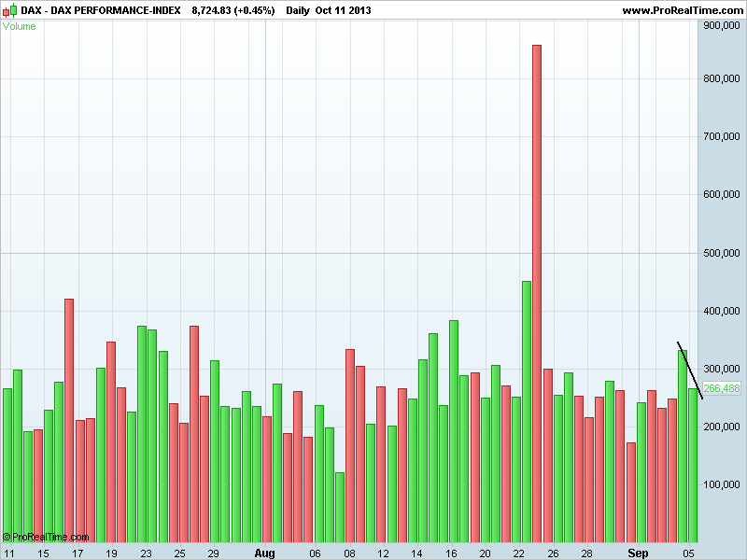Click the date label 14 on time axis
This screenshot has width=747, height=560.
point(416,553)
